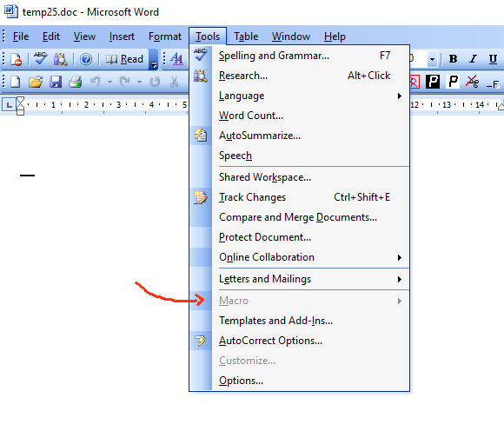The width and height of the screenshot is (504, 431).
Task: Open a file with the folder icon
Action: pos(36,82)
